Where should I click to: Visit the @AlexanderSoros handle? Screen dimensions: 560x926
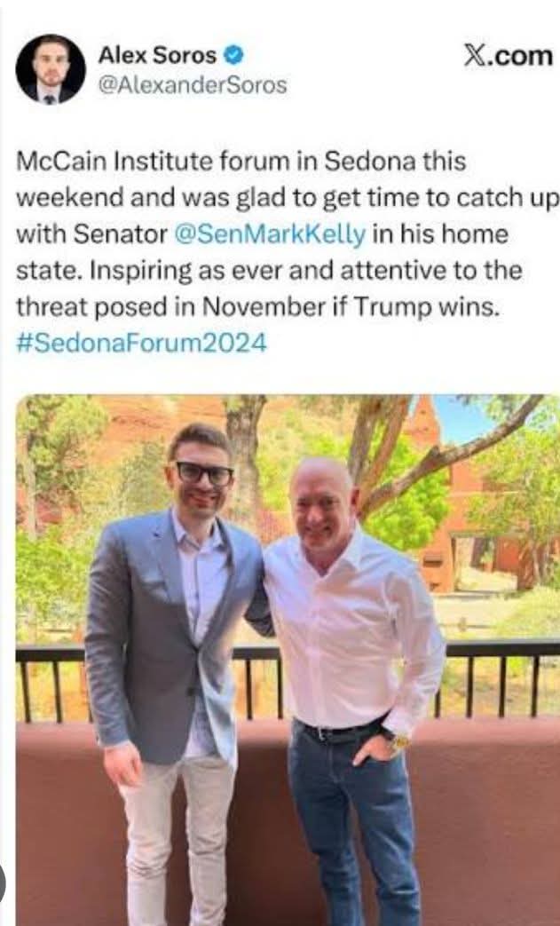193,85
